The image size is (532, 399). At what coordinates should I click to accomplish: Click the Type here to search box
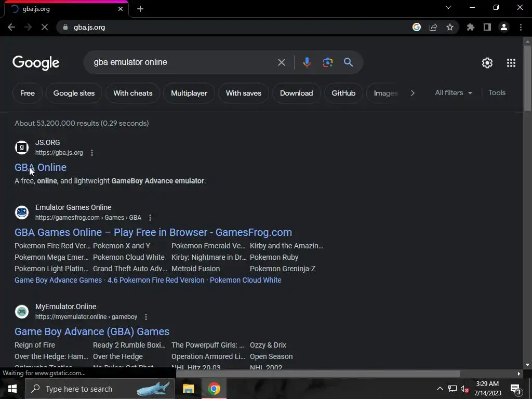pos(100,389)
